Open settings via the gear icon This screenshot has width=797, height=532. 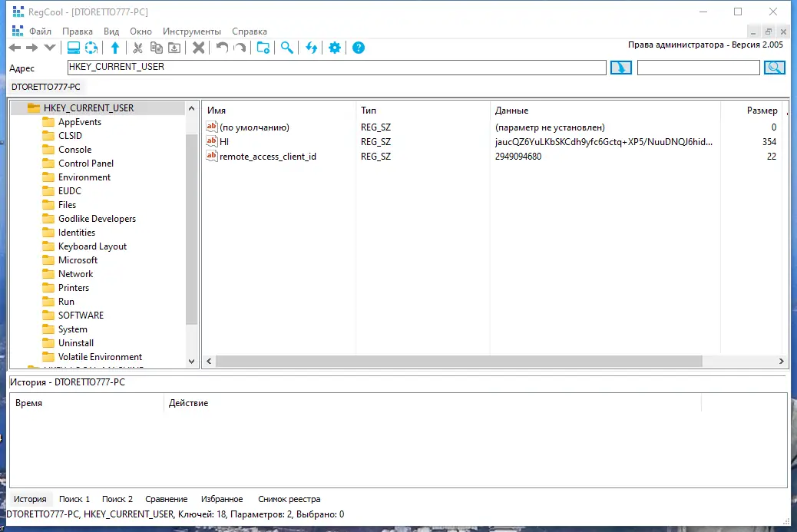click(335, 48)
